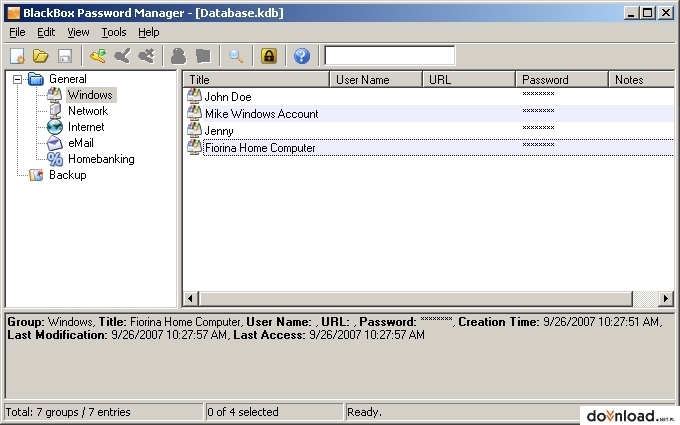Sort entries by User Name column header
This screenshot has width=680, height=425.
coord(376,80)
